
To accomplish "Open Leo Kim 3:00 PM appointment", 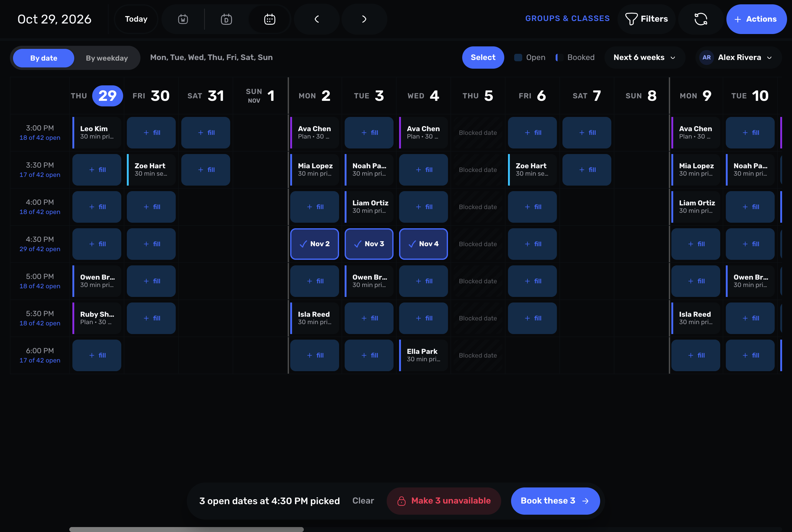I will point(97,133).
